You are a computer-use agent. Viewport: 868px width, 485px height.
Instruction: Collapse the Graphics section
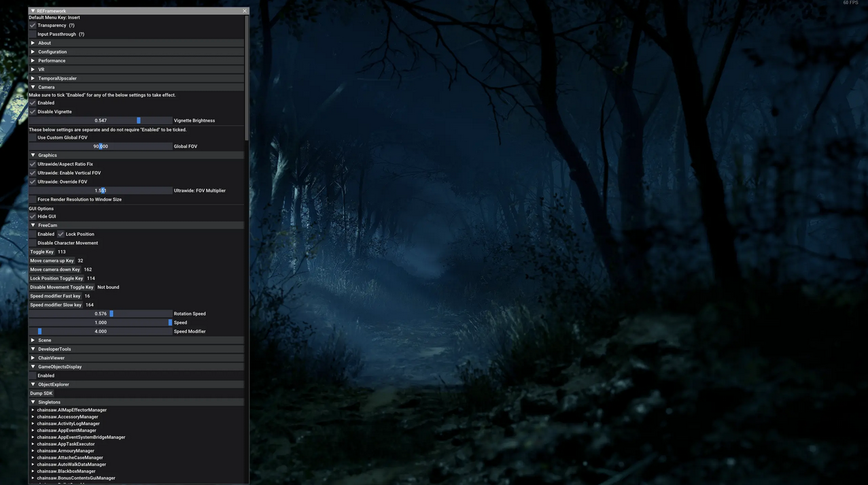coord(136,155)
